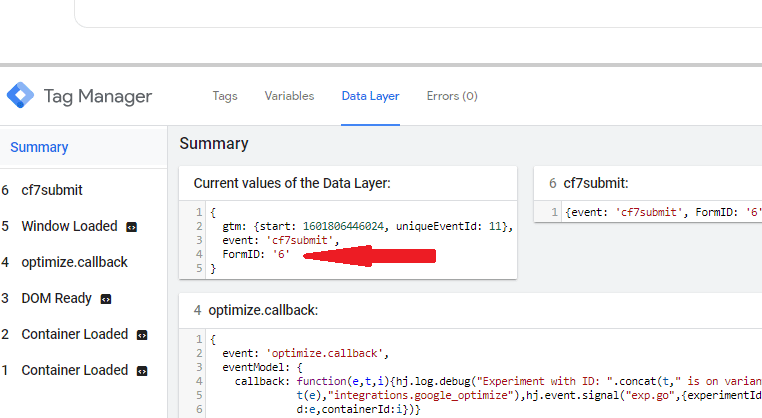The width and height of the screenshot is (762, 418).
Task: Click code icon beside Container Loaded event 2
Action: click(x=142, y=335)
